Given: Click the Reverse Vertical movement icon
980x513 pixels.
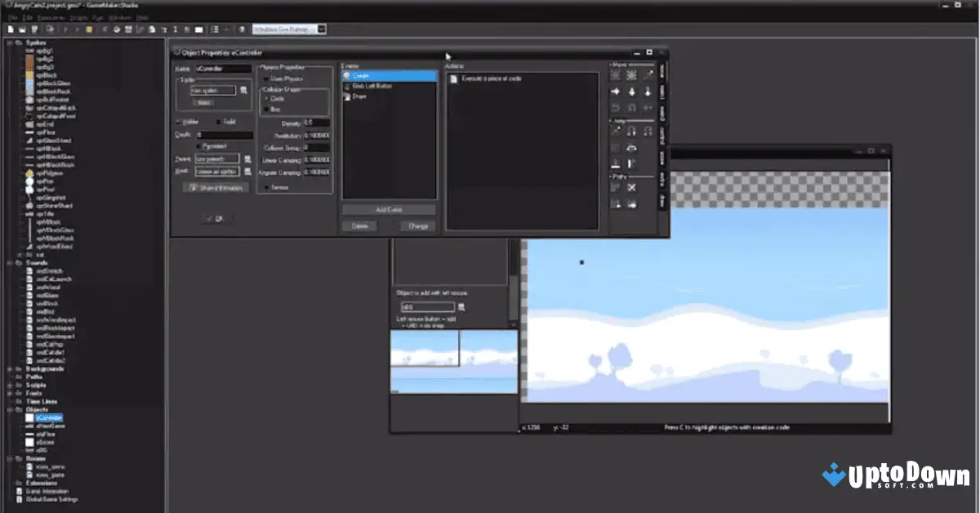Looking at the screenshot, I should click(x=631, y=107).
